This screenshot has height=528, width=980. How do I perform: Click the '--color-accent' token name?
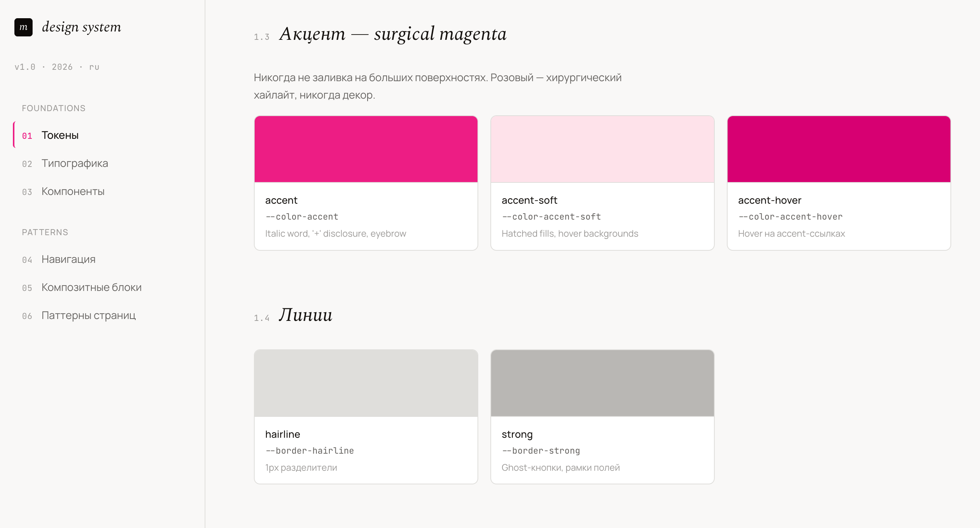302,217
